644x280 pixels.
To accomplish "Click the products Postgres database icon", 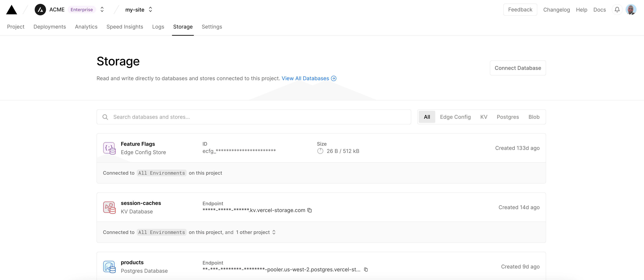I will (x=109, y=267).
